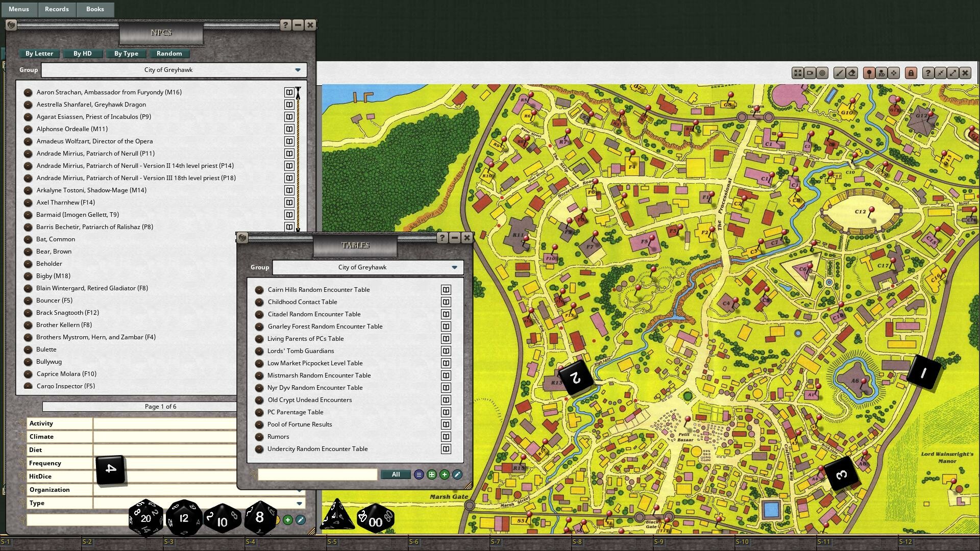980x551 pixels.
Task: Click the All filter button in Tables
Action: pyautogui.click(x=395, y=474)
